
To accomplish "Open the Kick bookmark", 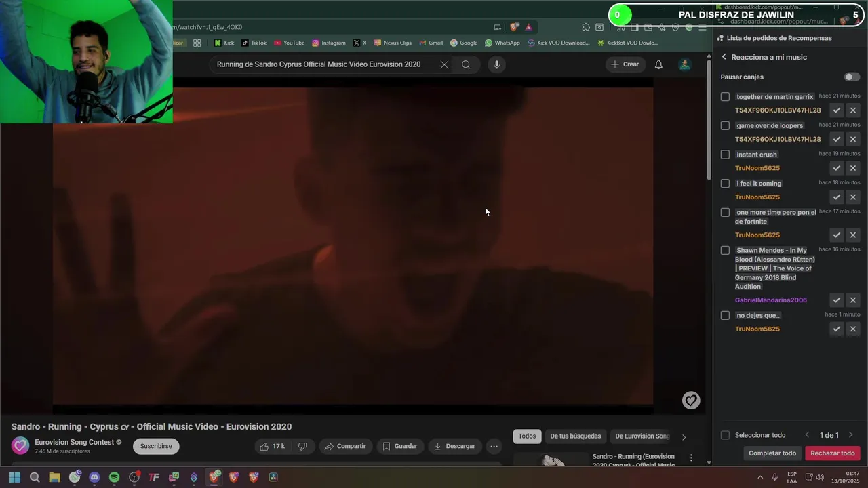I will click(x=224, y=43).
